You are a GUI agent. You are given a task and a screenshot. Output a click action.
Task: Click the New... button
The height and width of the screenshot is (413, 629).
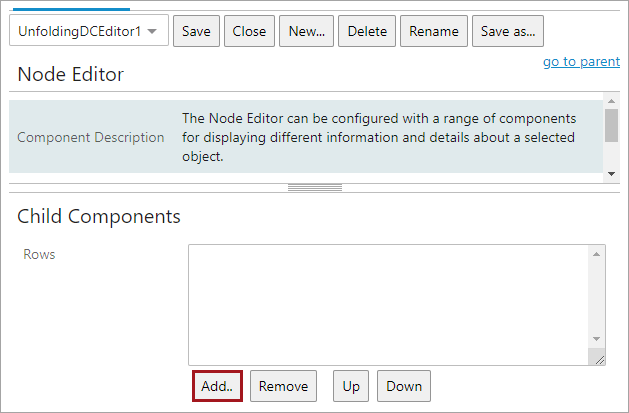306,31
